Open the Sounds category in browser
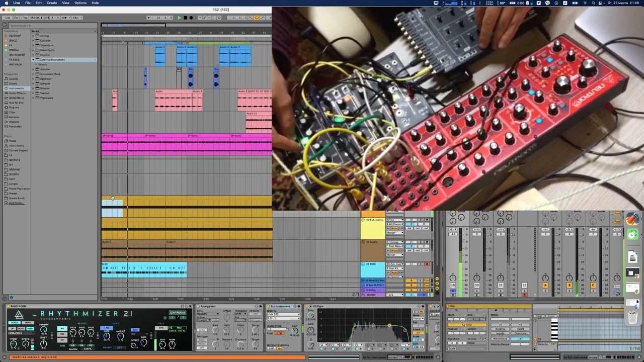Viewport: 644px width, 362px height. click(x=13, y=79)
